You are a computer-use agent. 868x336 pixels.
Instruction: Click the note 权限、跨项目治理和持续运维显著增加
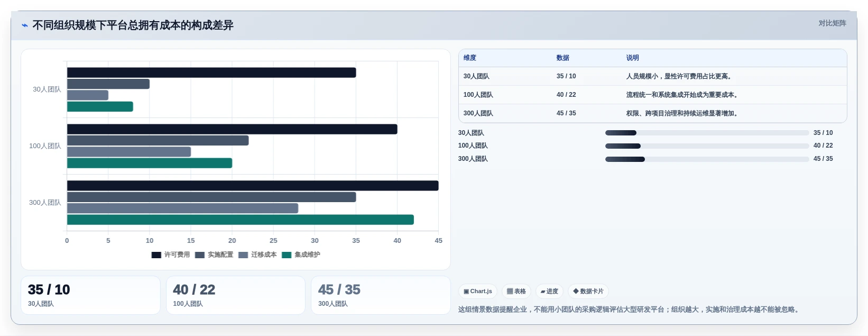point(683,113)
